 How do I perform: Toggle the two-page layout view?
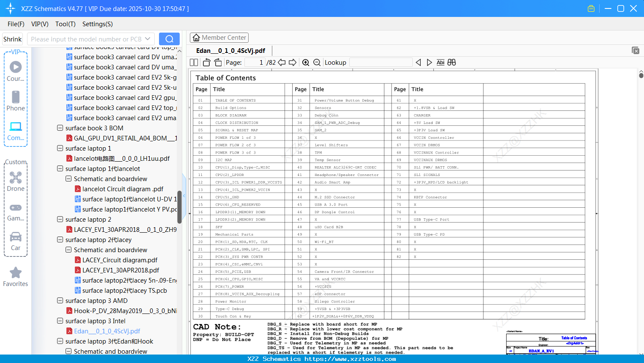coord(194,63)
